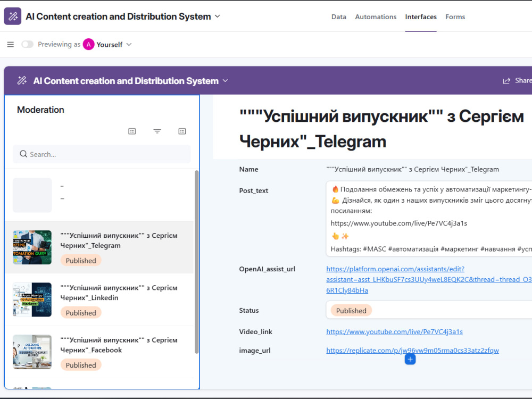The width and height of the screenshot is (532, 399).
Task: Open the Status field Published dropdown
Action: click(x=429, y=311)
